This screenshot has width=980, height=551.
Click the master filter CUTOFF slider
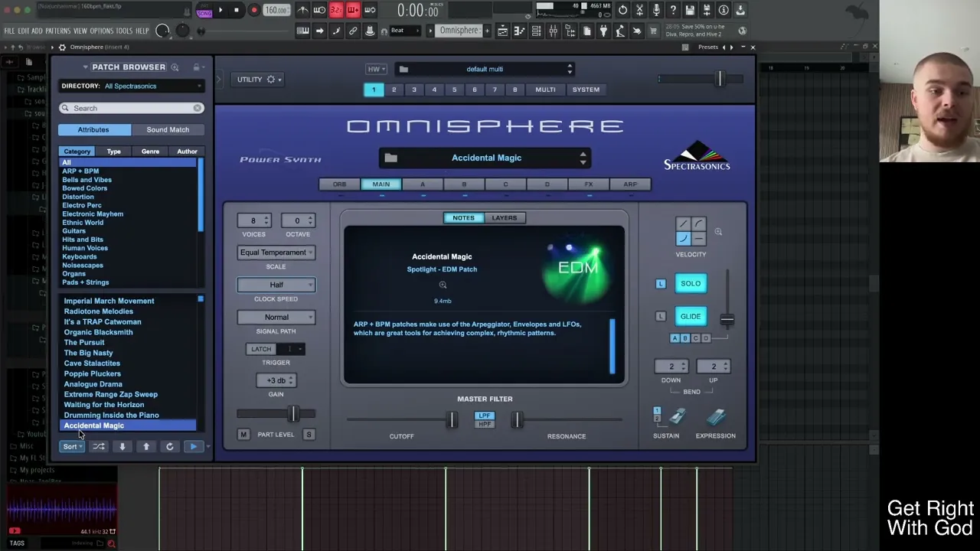[403, 419]
